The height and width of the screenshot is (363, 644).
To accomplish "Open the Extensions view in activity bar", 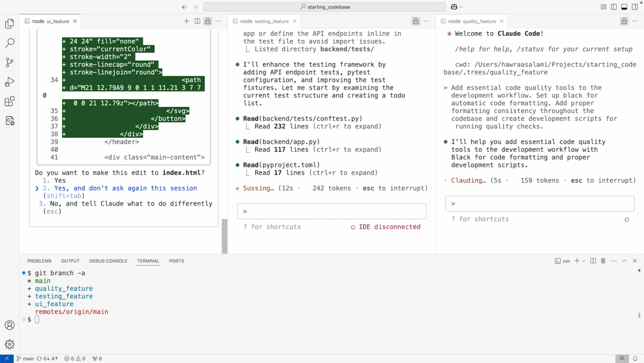I will coord(10,101).
